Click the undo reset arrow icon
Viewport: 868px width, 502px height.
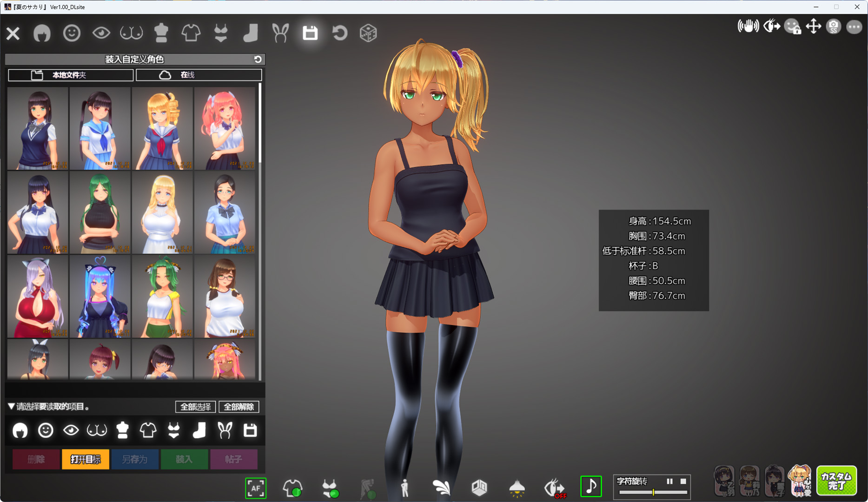[x=340, y=33]
